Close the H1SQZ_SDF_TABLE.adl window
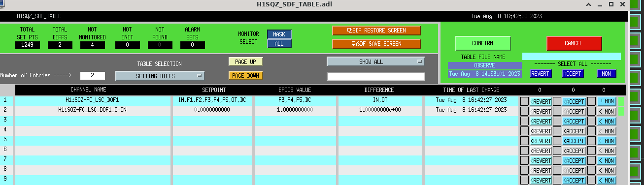This screenshot has width=644, height=185. [622, 4]
